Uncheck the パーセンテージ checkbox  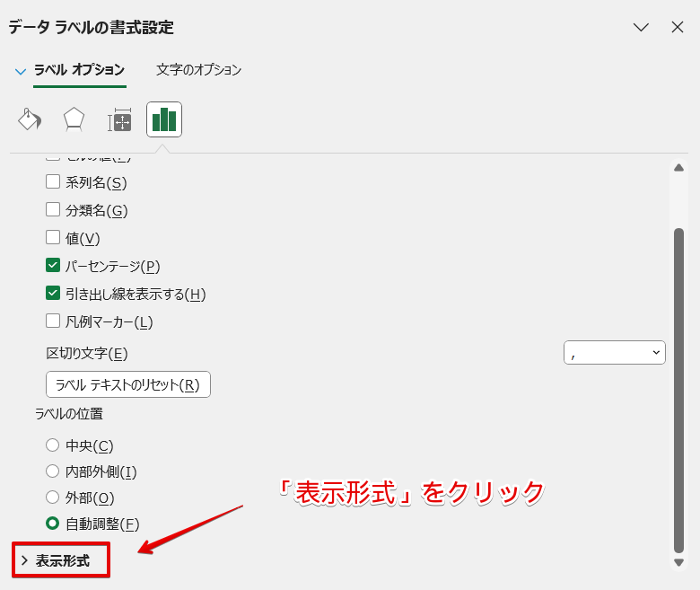[53, 266]
